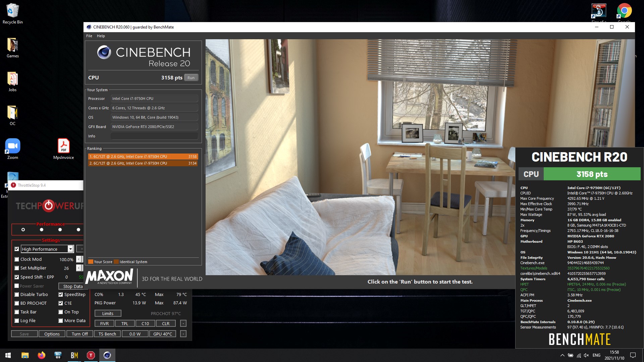The height and width of the screenshot is (362, 644).
Task: Select the third Performance profile radio button
Action: [60, 230]
